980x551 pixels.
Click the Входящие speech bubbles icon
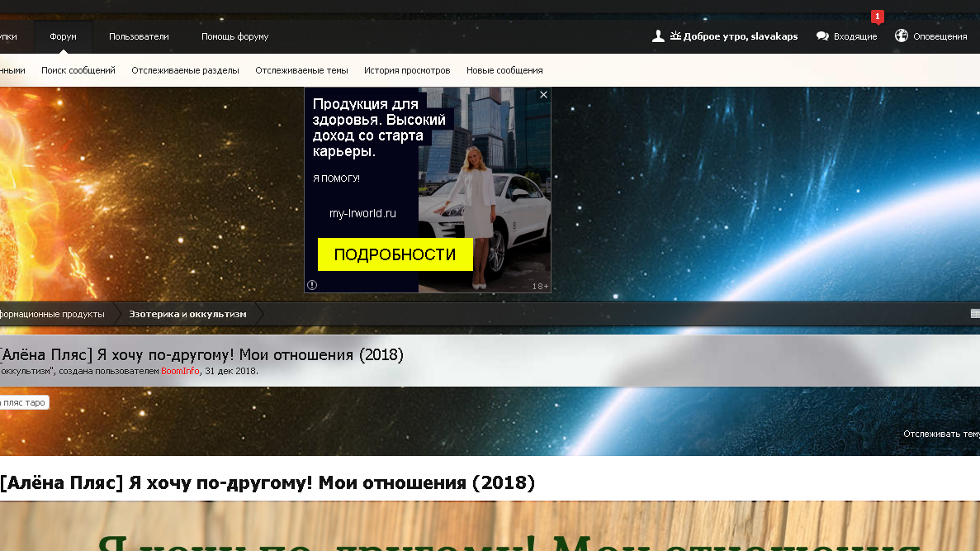(822, 36)
